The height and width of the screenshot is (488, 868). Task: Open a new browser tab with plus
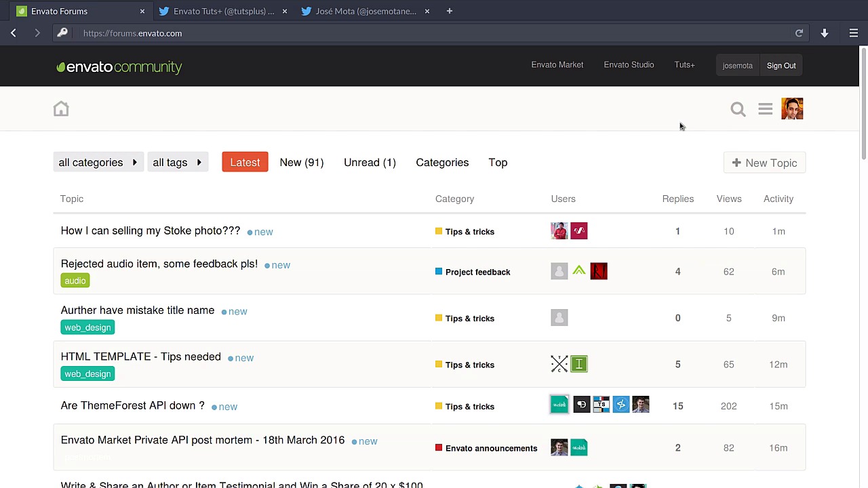[449, 11]
